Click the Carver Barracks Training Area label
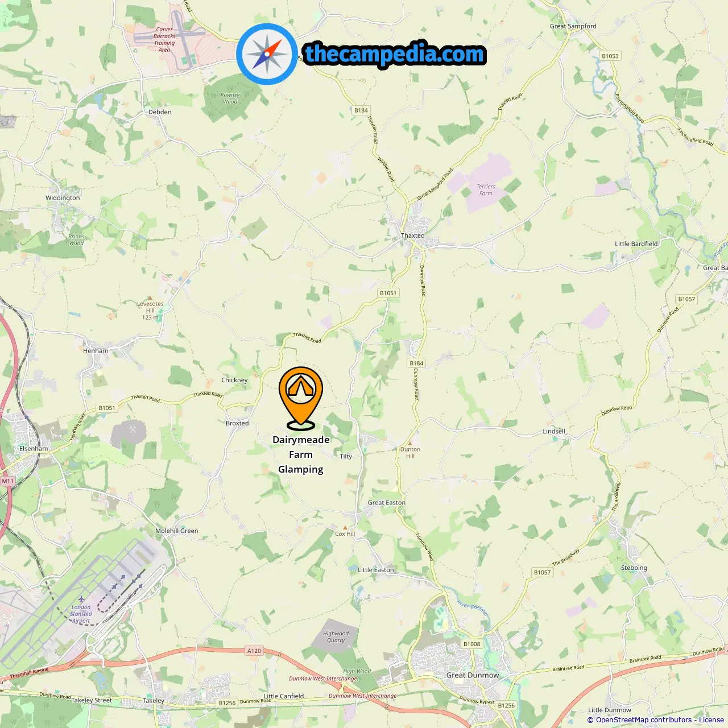Screen dimensions: 728x728 (x=164, y=40)
